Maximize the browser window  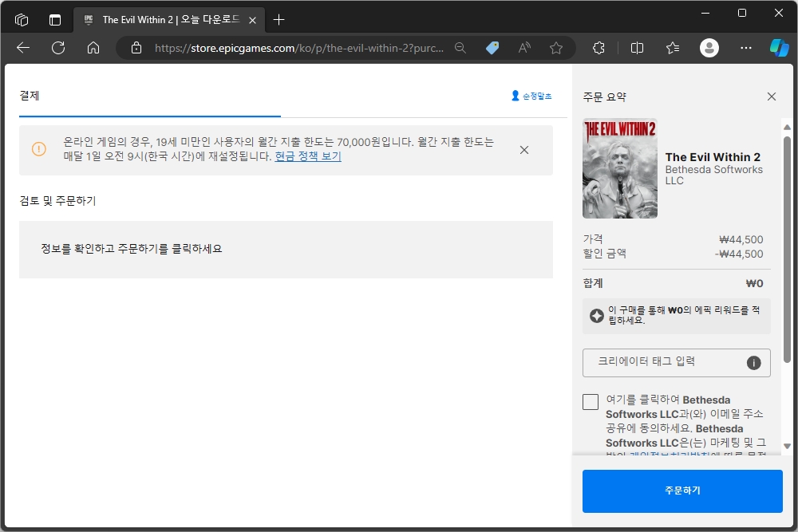(742, 14)
